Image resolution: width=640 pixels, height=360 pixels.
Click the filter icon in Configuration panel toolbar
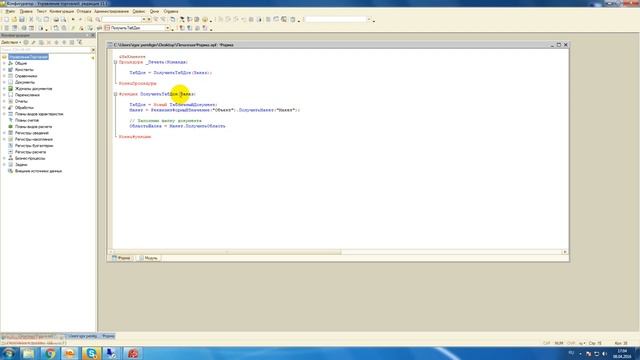point(80,42)
